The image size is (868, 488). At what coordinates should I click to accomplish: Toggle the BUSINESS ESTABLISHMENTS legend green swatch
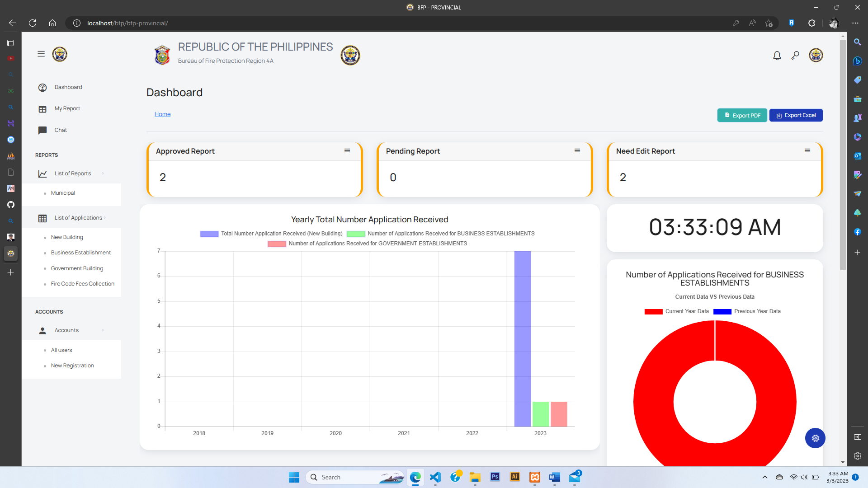click(356, 234)
